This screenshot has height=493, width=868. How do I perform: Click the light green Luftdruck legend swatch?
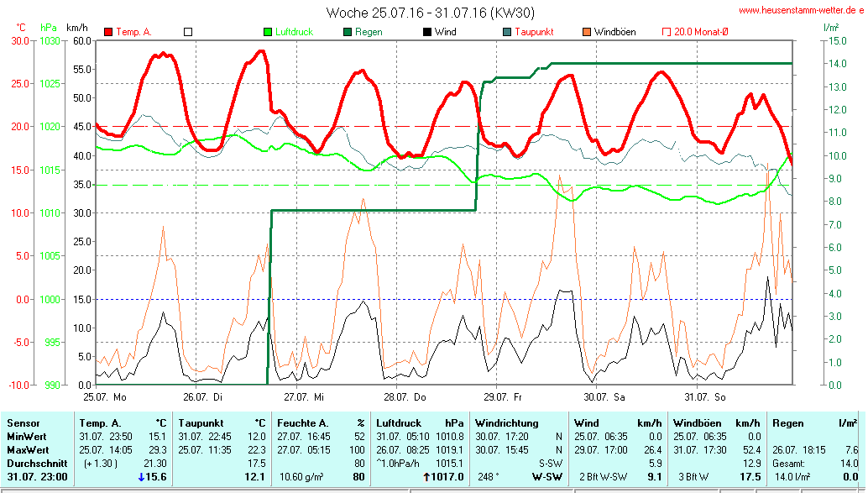point(268,32)
